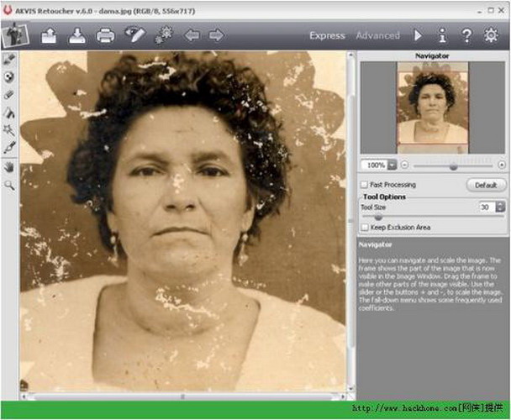511x420 pixels.
Task: Click the Default button
Action: point(486,185)
